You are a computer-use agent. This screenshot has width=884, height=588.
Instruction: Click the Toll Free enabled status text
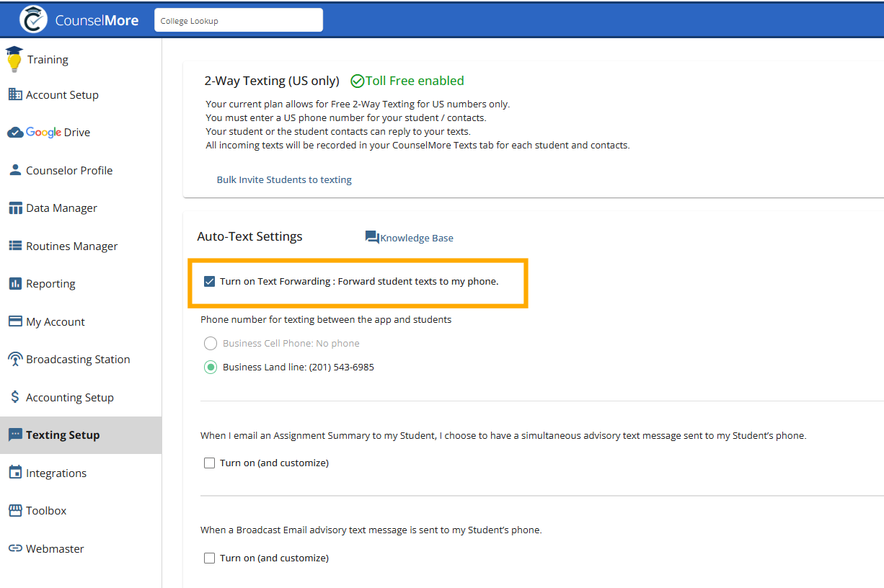point(415,81)
